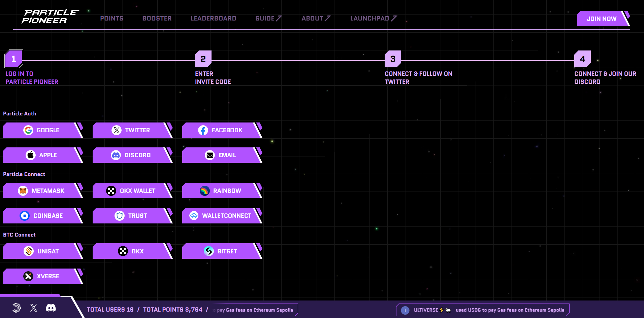Screen dimensions: 644x318
Task: Click the OKX Wallet icon
Action: (111, 190)
